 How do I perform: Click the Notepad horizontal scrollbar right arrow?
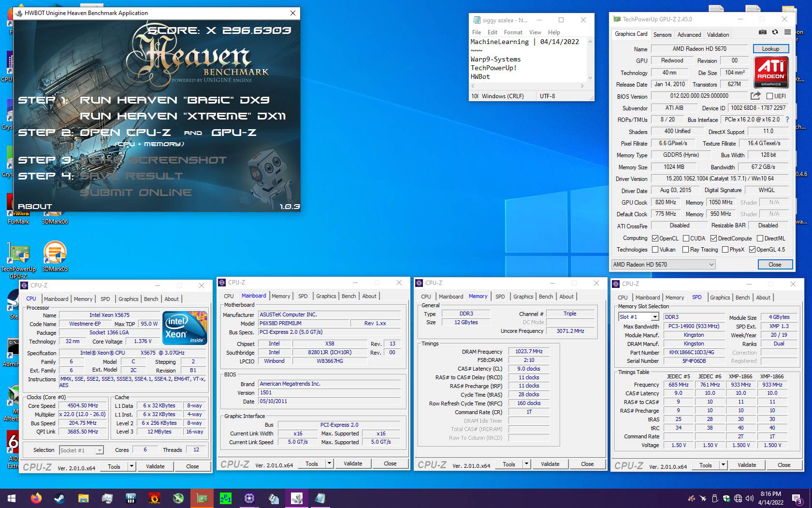pyautogui.click(x=582, y=86)
